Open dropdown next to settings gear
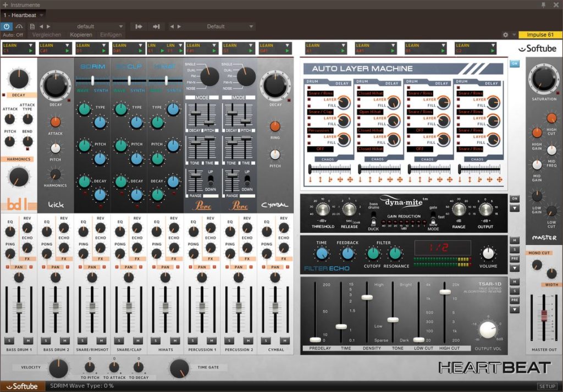The image size is (563, 392). click(514, 35)
